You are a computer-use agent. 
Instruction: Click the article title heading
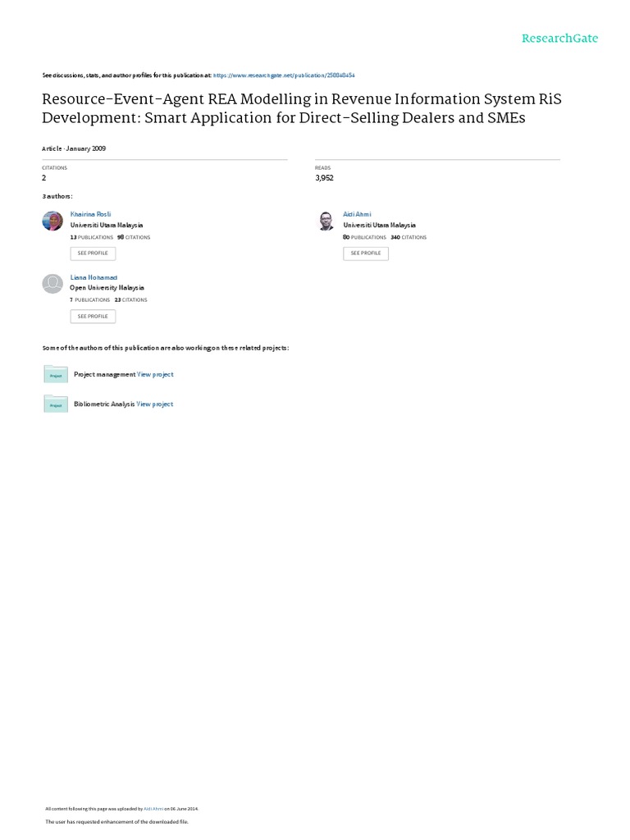[x=302, y=108]
